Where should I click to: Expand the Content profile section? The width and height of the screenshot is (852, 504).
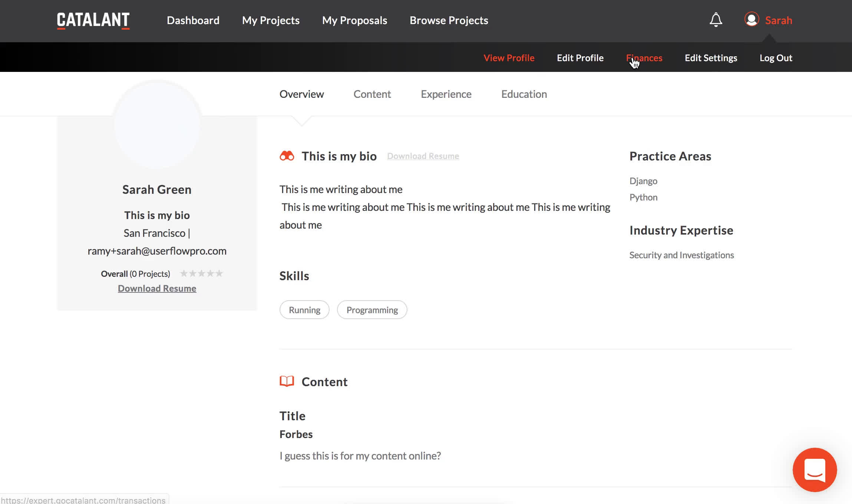[x=372, y=94]
